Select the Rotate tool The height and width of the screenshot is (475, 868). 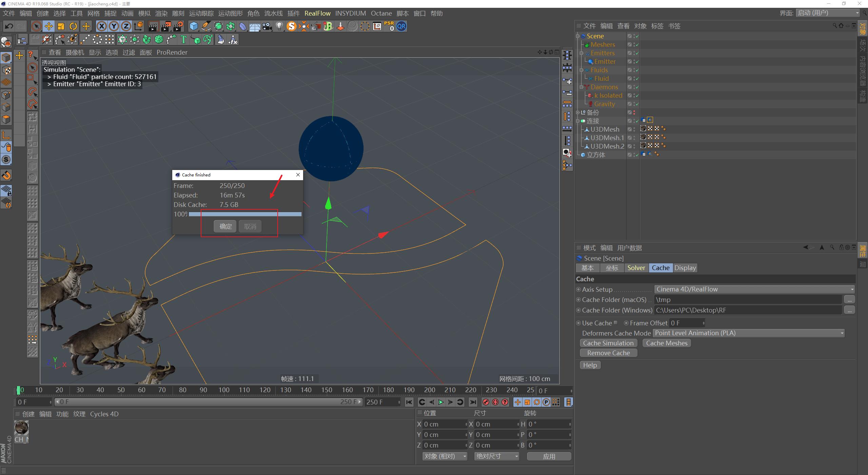(73, 26)
